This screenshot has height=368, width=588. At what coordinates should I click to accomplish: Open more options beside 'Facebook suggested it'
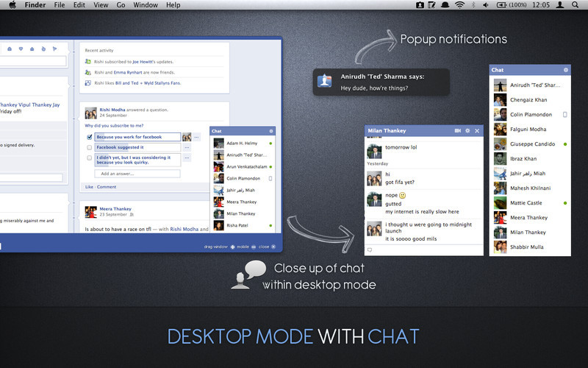[187, 148]
